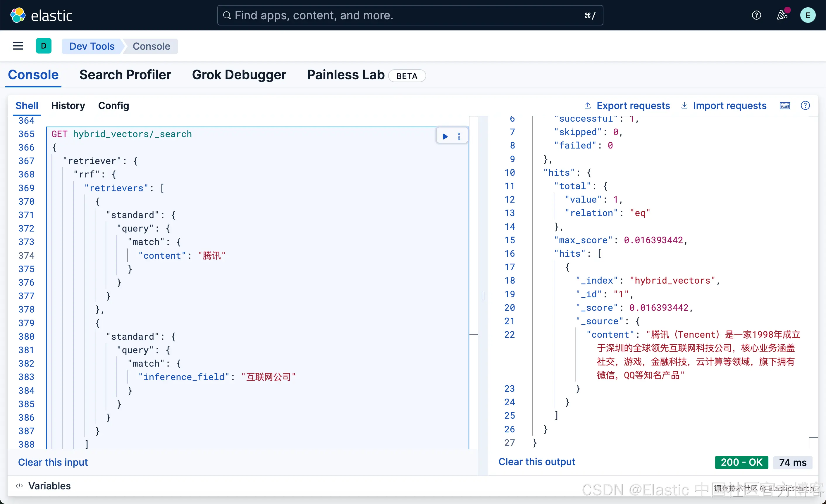Click the Dev Tools breadcrumb
The height and width of the screenshot is (504, 826).
point(92,46)
